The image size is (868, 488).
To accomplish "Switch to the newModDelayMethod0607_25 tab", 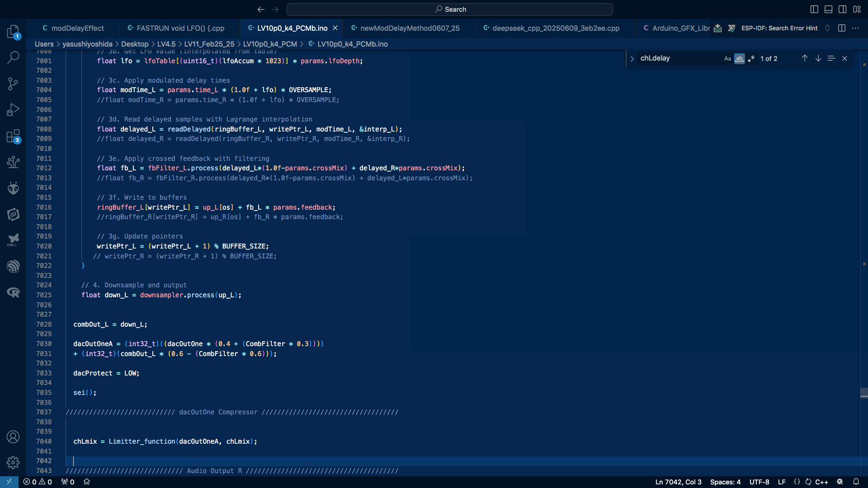I will coord(410,28).
